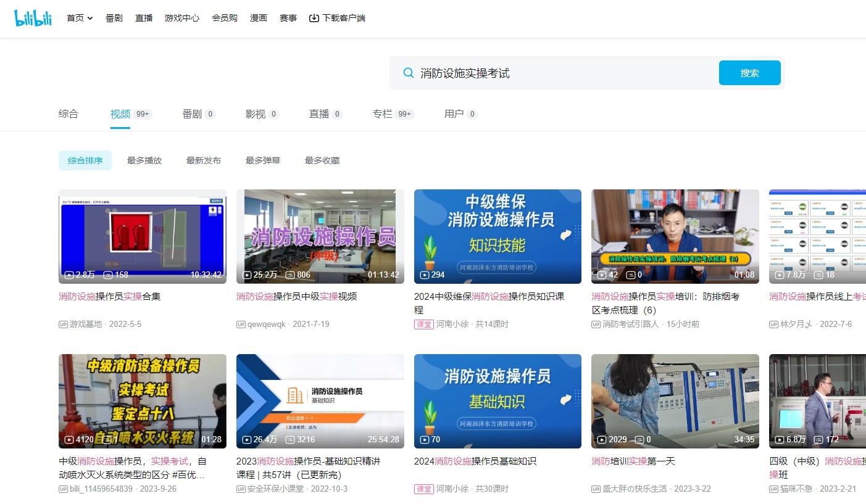The height and width of the screenshot is (504, 866).
Task: Open the 消防培训实操第一天 thumbnail
Action: 675,401
